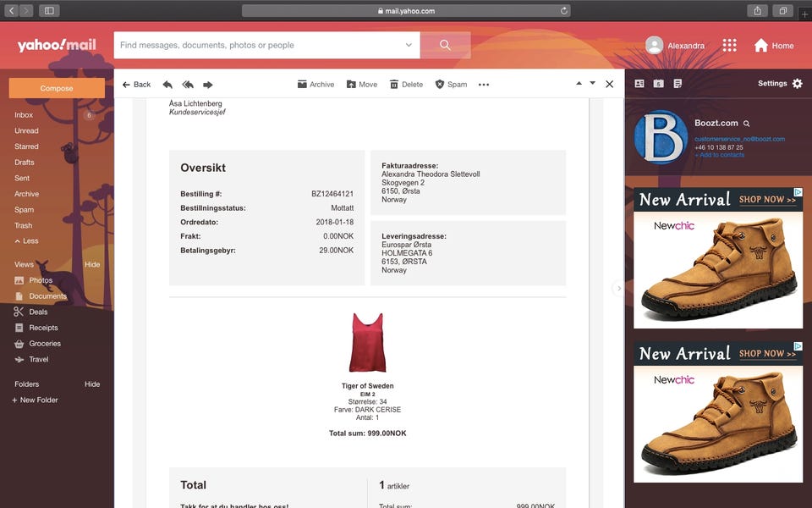Click the Boozt.com sender avatar
This screenshot has height=508, width=812.
coord(661,137)
